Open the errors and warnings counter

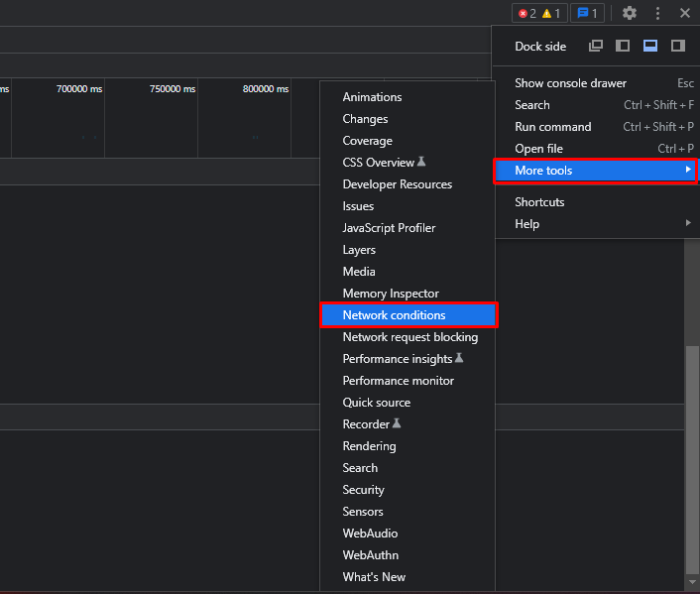click(539, 13)
